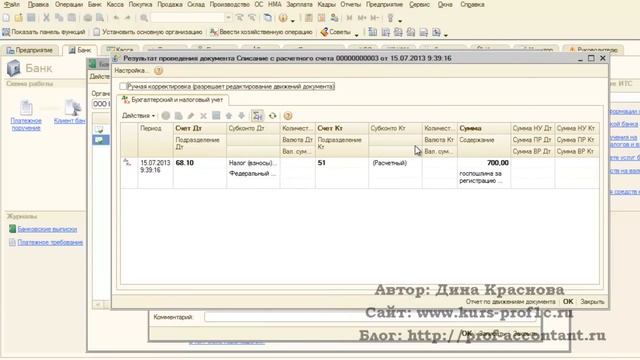Click the Print icon in main toolbar
The height and width of the screenshot is (360, 640).
[88, 18]
